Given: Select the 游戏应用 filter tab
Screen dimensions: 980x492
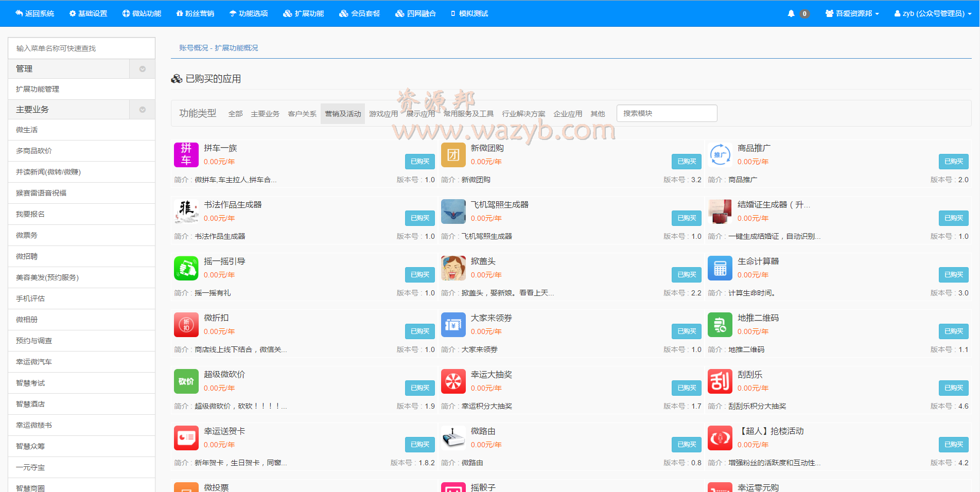Looking at the screenshot, I should pyautogui.click(x=383, y=114).
